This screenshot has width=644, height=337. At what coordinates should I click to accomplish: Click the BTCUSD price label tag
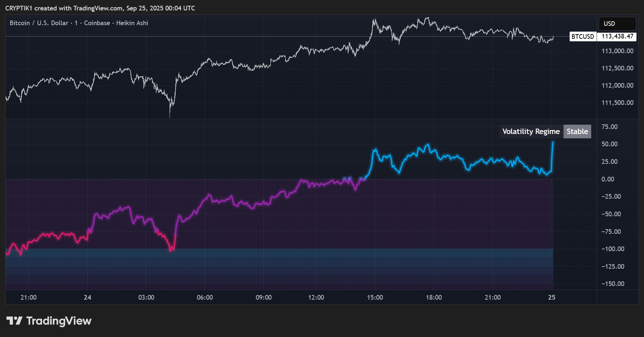[x=583, y=37]
